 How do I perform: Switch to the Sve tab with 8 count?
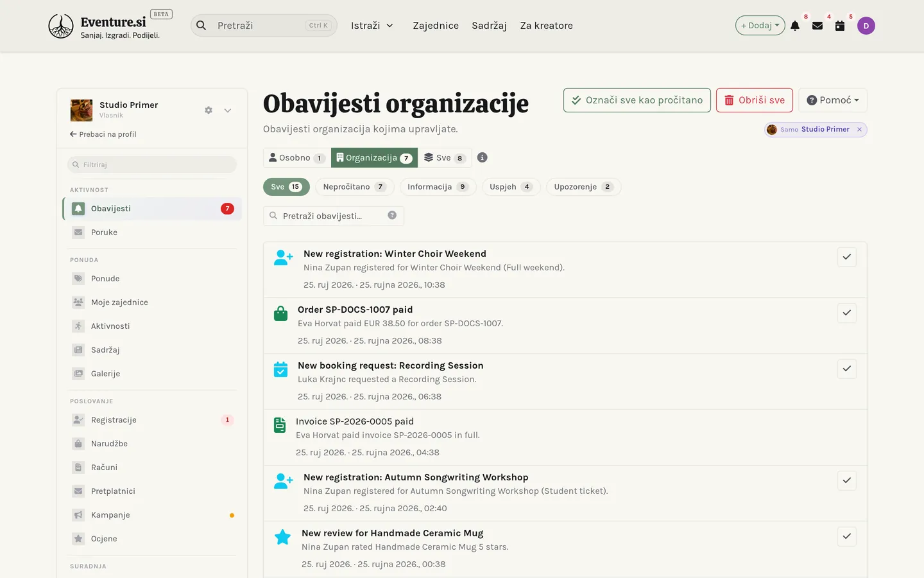pos(445,158)
